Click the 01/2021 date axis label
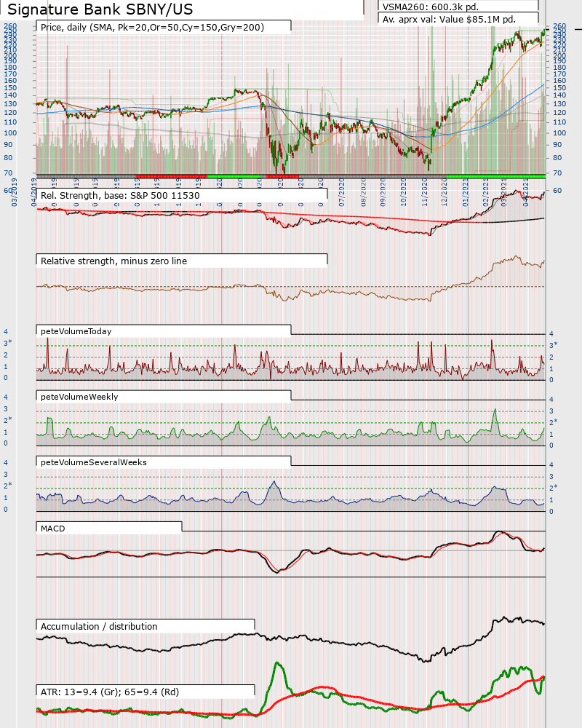Viewport: 582px width, 728px height. coord(465,191)
